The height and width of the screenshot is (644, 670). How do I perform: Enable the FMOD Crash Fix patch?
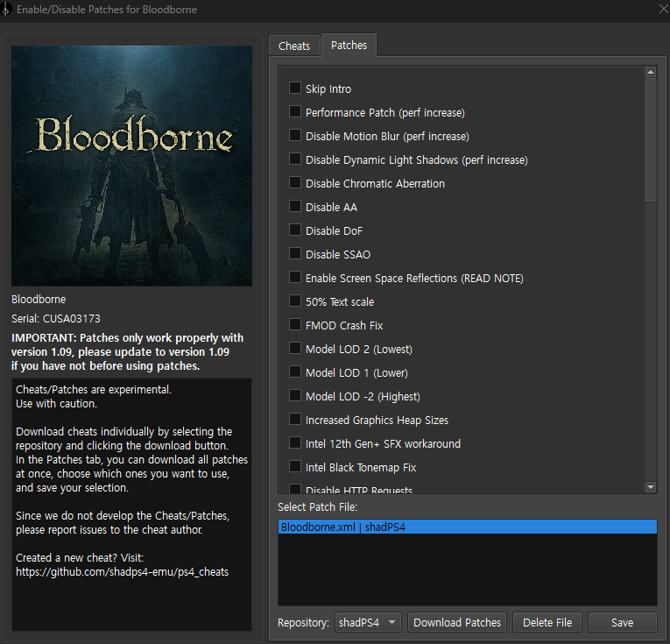(x=295, y=324)
